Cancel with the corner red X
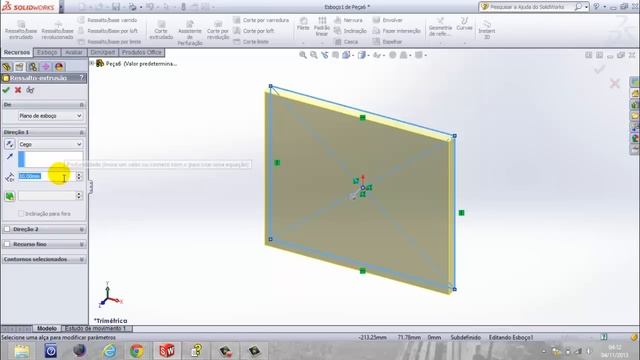Viewport: 640px width, 360px height. [615, 84]
